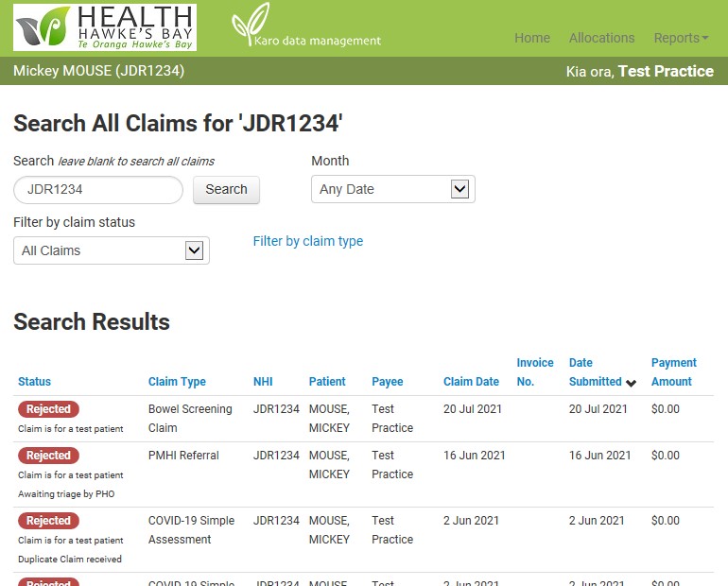Click Rejected badge on COVID-19 Simple Assessment
The image size is (728, 586).
point(48,521)
